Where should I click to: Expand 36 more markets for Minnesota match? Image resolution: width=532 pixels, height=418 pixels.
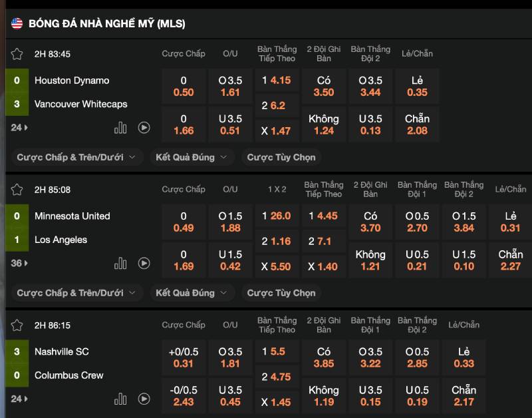click(19, 263)
